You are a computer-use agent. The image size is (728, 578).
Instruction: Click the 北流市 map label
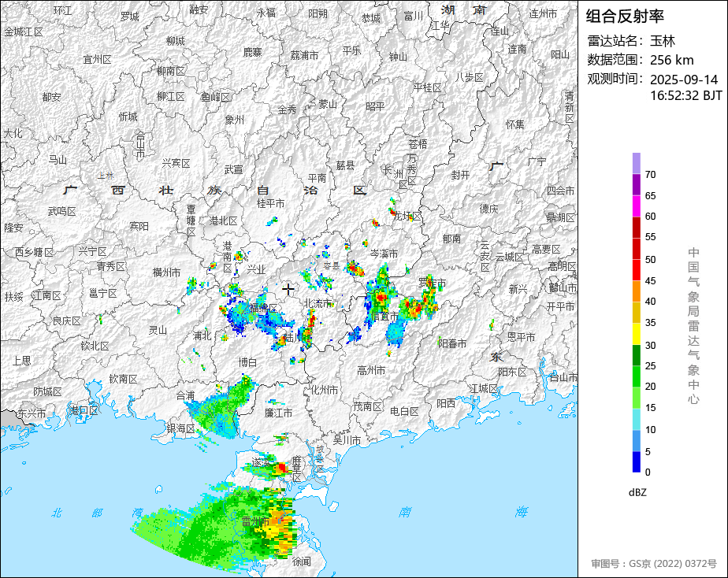click(318, 303)
